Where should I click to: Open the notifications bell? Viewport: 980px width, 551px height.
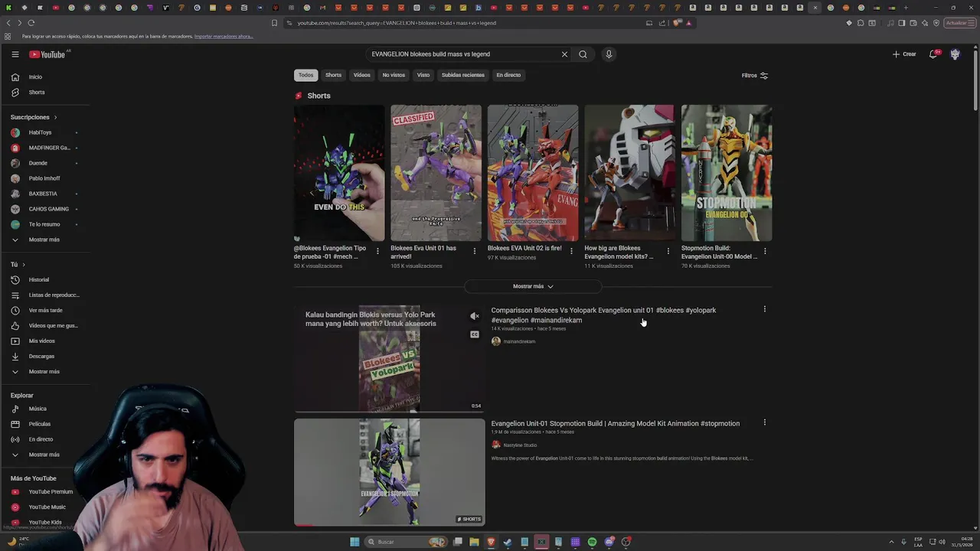pos(933,54)
